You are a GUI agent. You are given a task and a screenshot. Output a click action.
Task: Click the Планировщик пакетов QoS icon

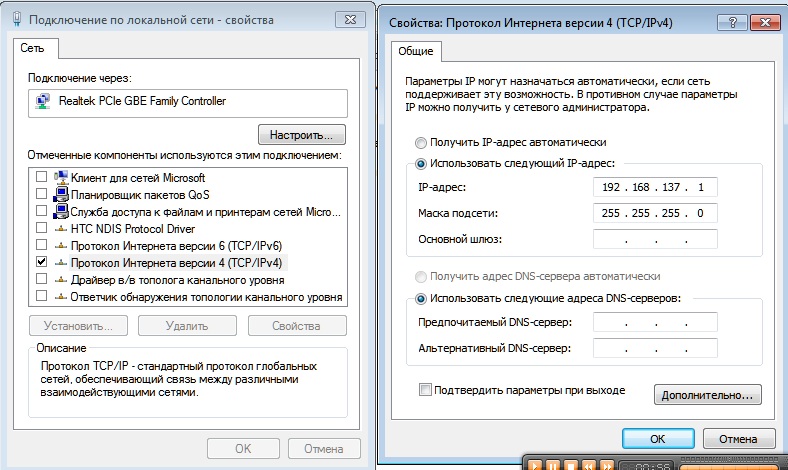pyautogui.click(x=61, y=194)
